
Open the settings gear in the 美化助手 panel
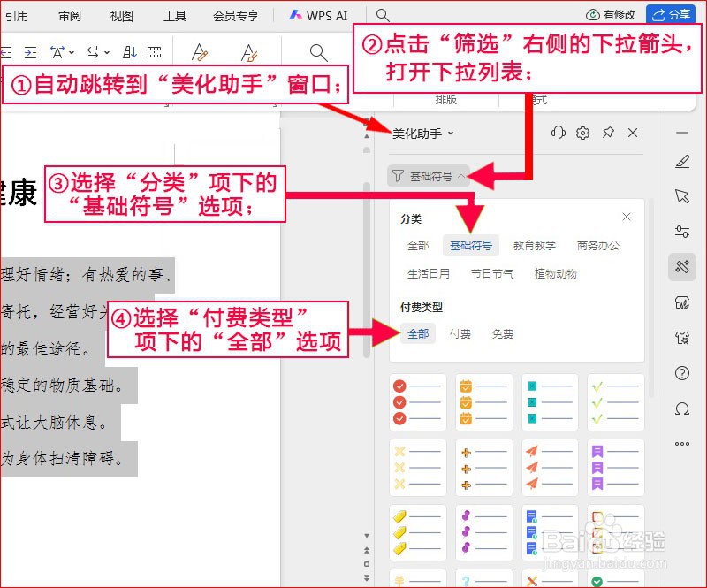583,133
